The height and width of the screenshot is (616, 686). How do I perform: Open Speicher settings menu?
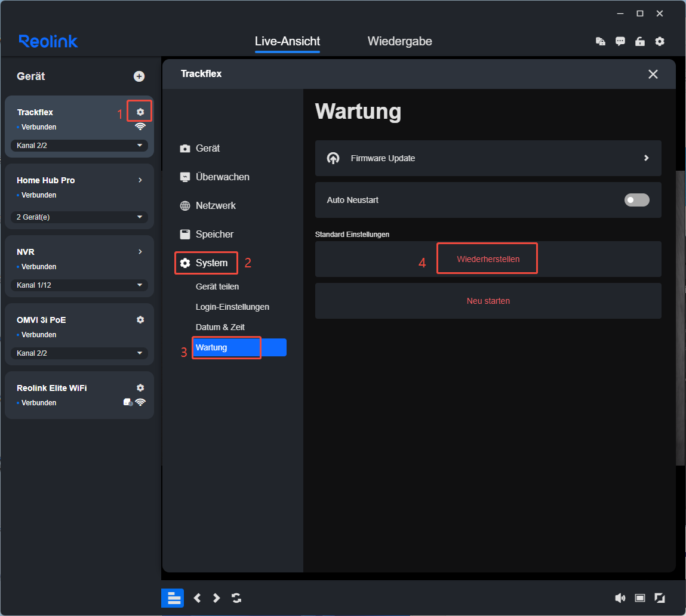coord(207,234)
